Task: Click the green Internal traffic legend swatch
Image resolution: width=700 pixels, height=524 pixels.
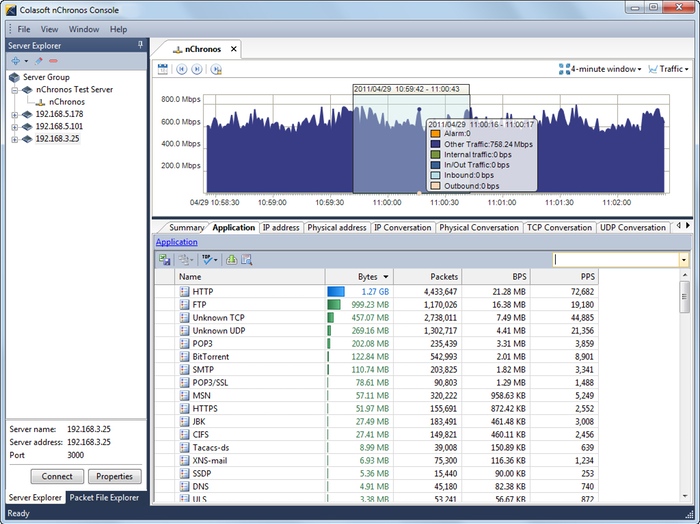Action: (435, 154)
